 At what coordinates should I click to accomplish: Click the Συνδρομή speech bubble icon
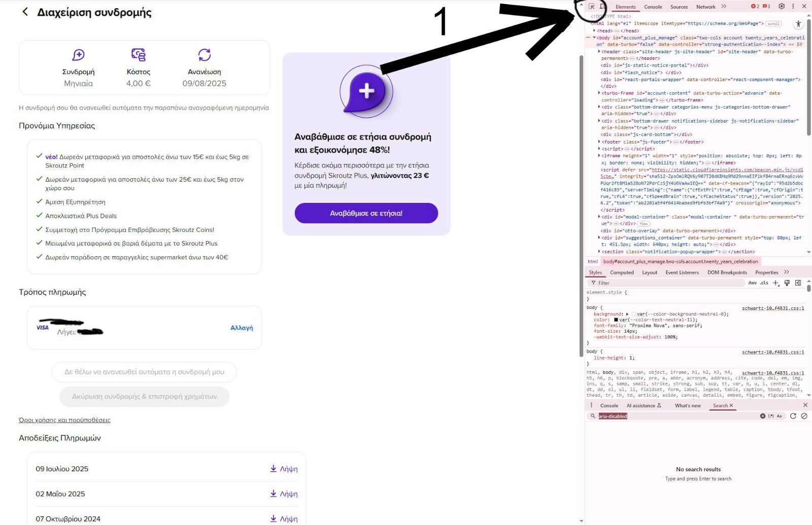tap(78, 55)
